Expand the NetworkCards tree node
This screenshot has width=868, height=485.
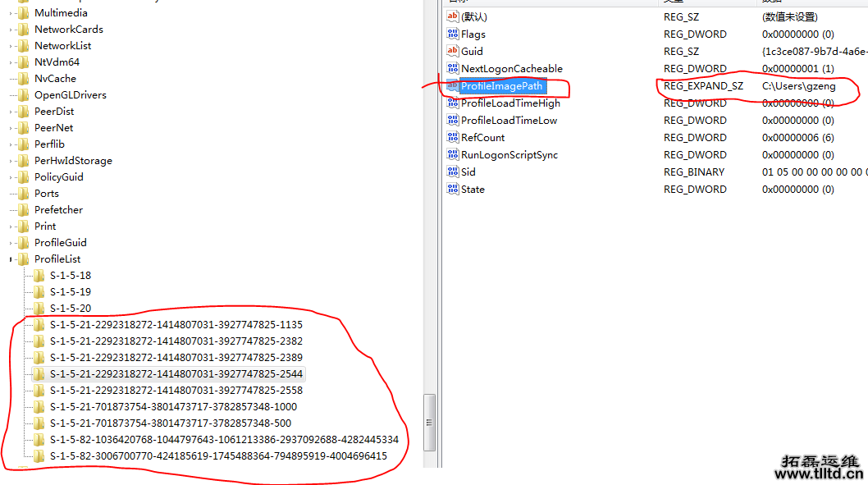click(11, 30)
